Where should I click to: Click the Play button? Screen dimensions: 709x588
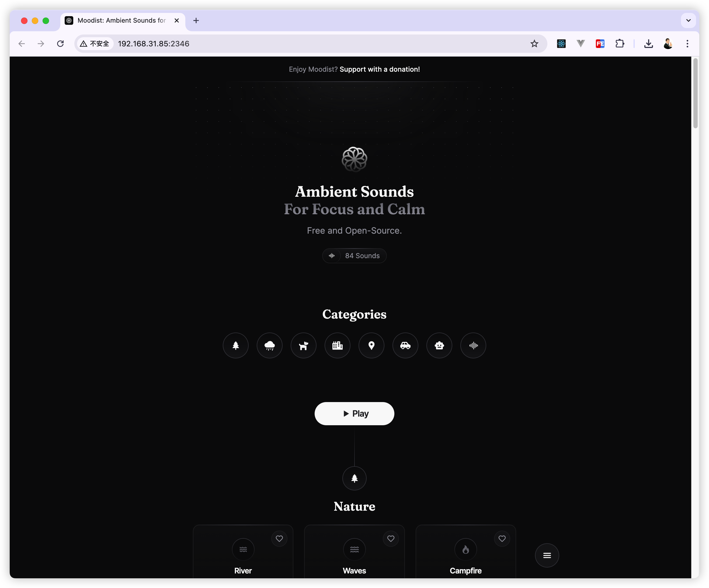[x=354, y=413]
